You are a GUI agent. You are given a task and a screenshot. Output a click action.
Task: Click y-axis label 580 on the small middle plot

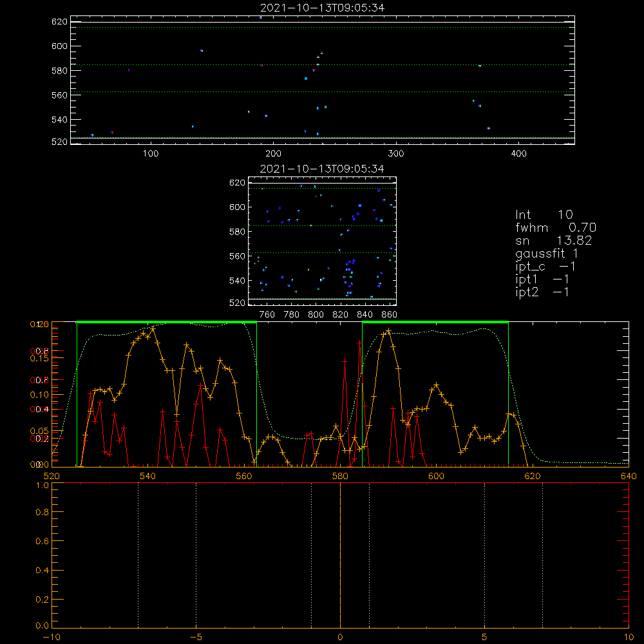(237, 232)
